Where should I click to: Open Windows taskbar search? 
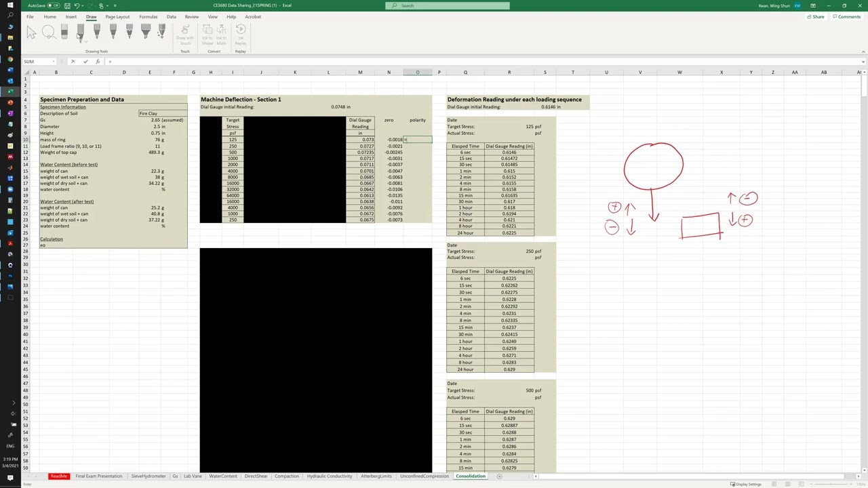10,15
